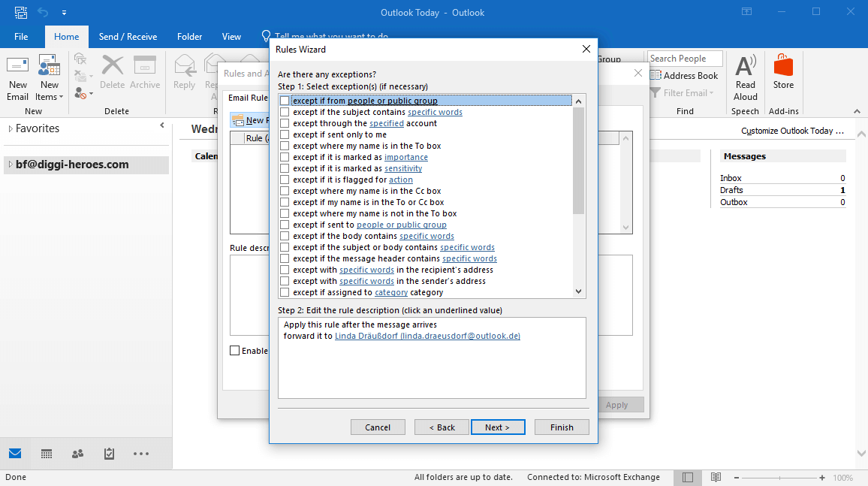Open navigation bar more options ellipsis
The width and height of the screenshot is (868, 486).
tap(140, 454)
